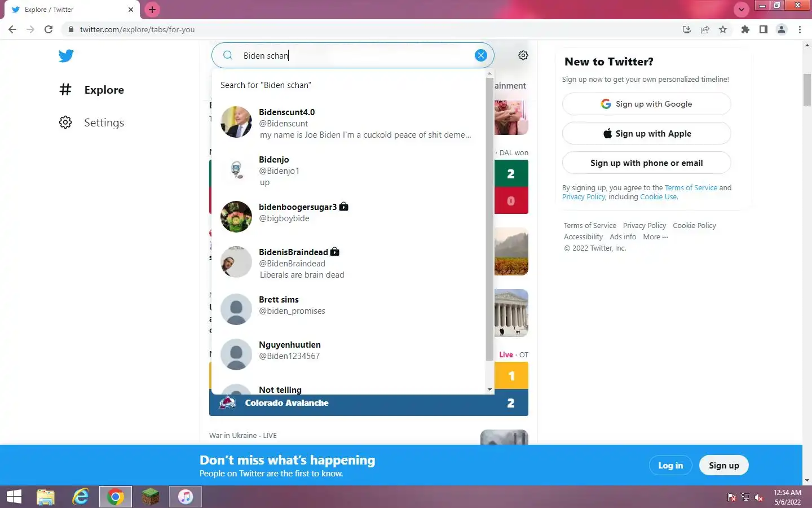The height and width of the screenshot is (508, 812).
Task: Sign up with phone or email
Action: tap(646, 163)
